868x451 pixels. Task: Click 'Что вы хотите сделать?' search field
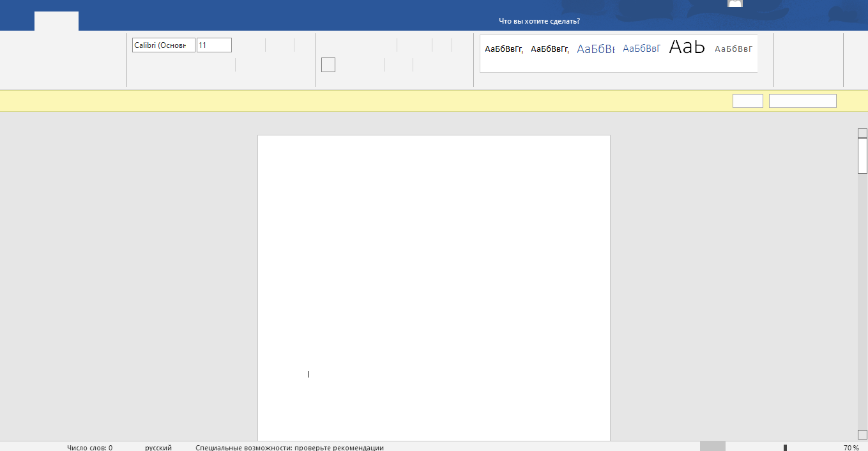[x=539, y=21]
